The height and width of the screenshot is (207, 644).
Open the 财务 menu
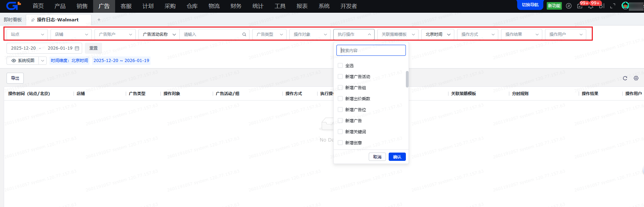(236, 6)
